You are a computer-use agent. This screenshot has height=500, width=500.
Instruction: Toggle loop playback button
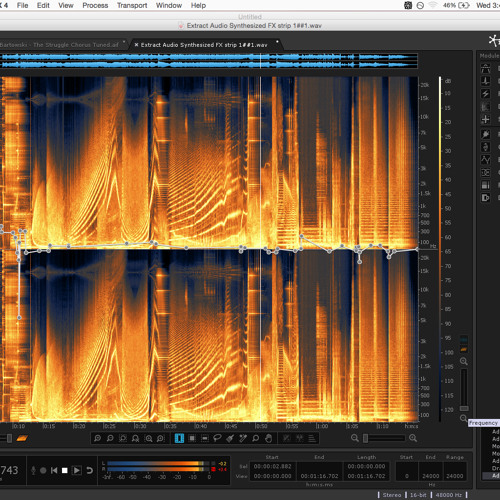89,470
